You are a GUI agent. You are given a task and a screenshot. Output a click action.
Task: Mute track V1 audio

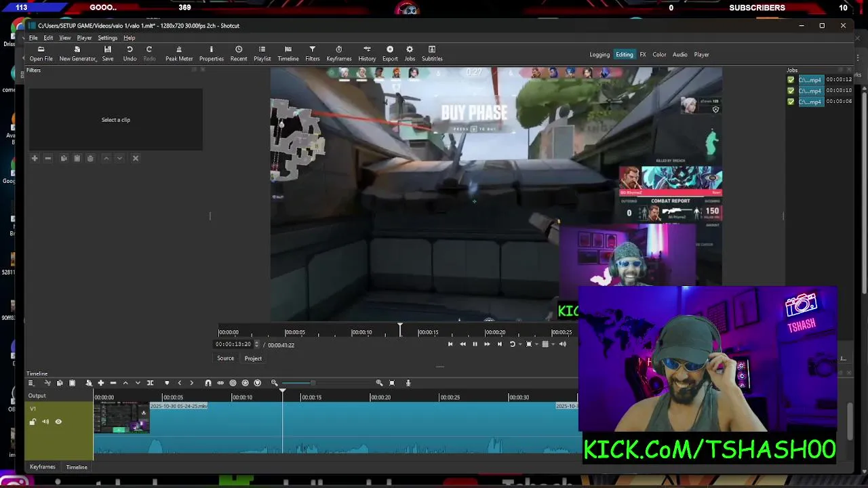click(x=45, y=422)
